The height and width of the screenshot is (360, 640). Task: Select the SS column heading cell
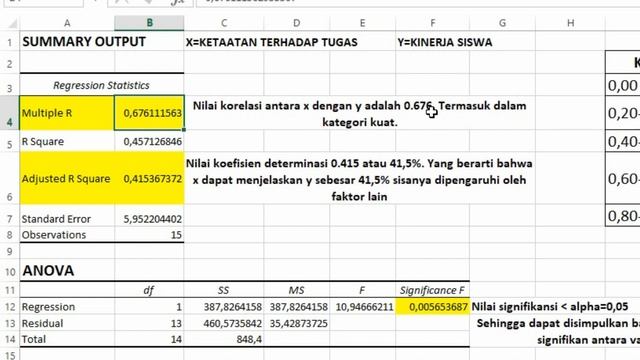pyautogui.click(x=224, y=290)
